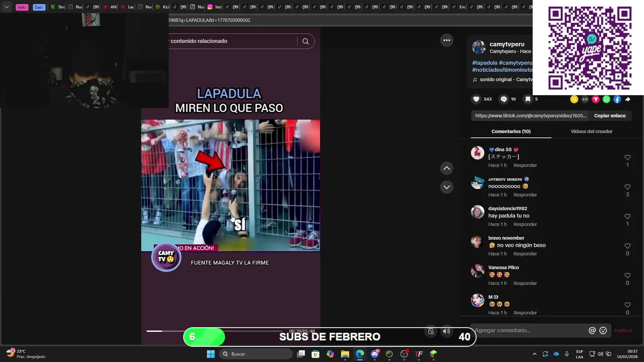The width and height of the screenshot is (644, 362).
Task: Reply to Vanessa Pilco's comment
Action: tap(525, 283)
